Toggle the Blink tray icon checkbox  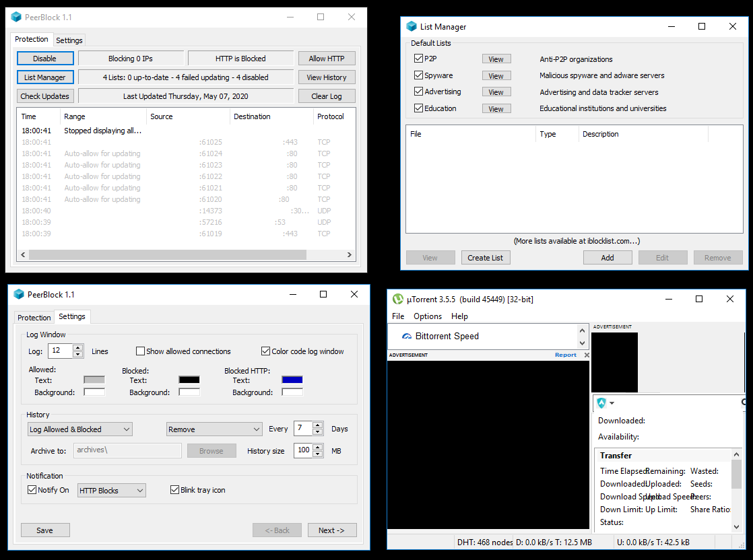pos(175,490)
